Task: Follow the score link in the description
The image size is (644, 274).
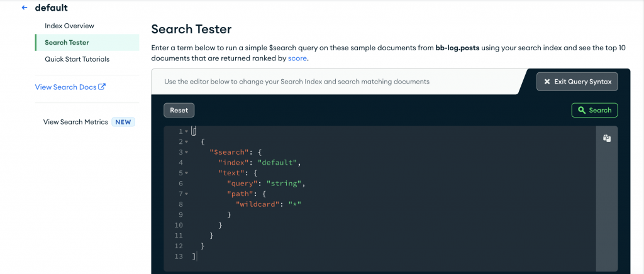Action: (x=297, y=58)
